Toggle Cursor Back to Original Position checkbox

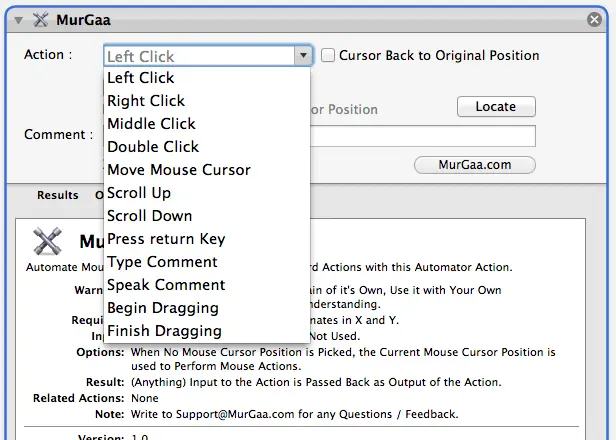click(328, 56)
